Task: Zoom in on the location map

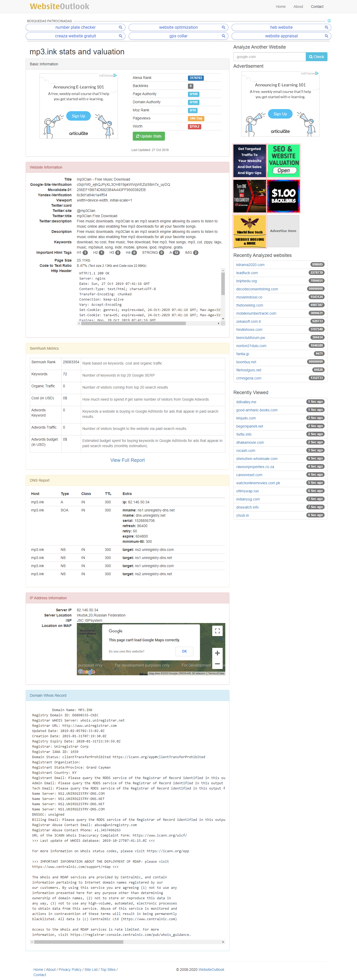Action: point(217,653)
